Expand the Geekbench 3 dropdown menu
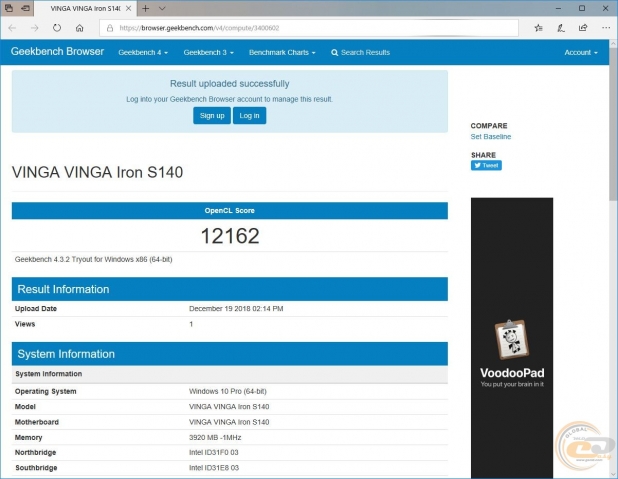This screenshot has width=618, height=479. pos(208,52)
